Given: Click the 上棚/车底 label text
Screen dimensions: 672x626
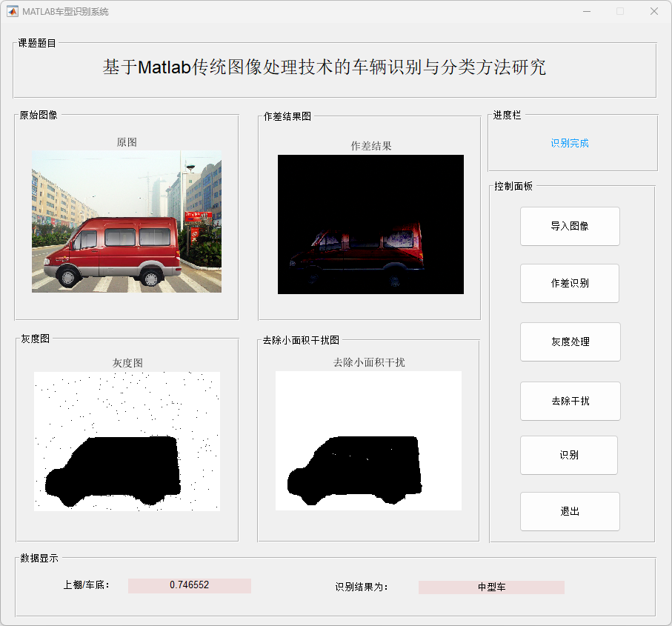Looking at the screenshot, I should (87, 585).
